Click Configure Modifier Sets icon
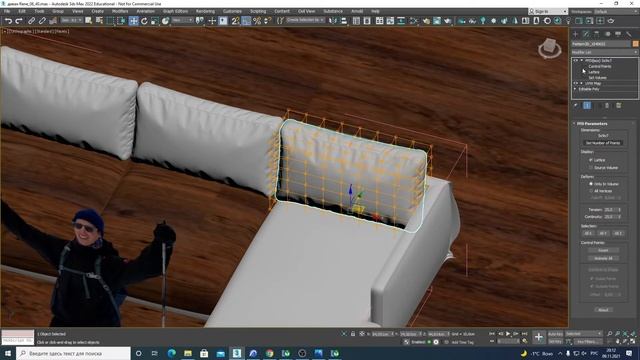The image size is (640, 360). (x=619, y=105)
